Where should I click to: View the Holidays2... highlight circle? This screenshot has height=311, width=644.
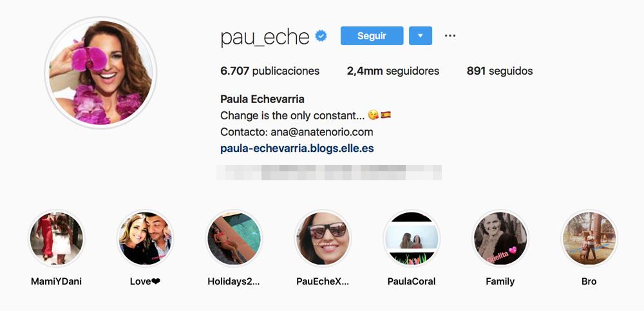pyautogui.click(x=234, y=239)
